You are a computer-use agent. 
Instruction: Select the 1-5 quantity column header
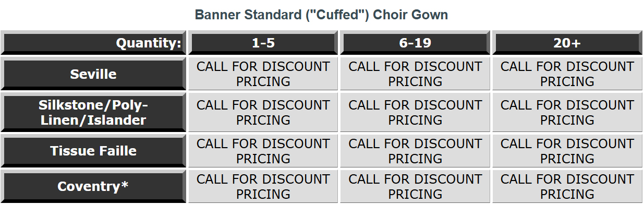pyautogui.click(x=263, y=43)
